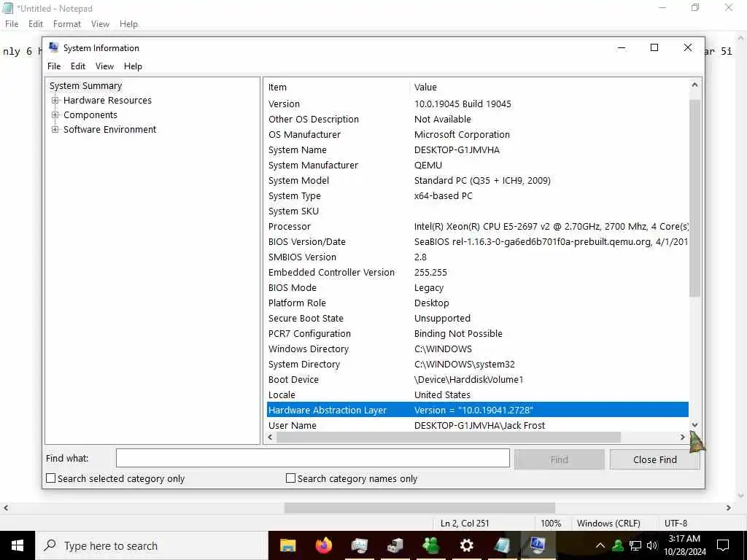Viewport: 747px width, 560px height.
Task: Open Notepad View menu
Action: coord(100,24)
